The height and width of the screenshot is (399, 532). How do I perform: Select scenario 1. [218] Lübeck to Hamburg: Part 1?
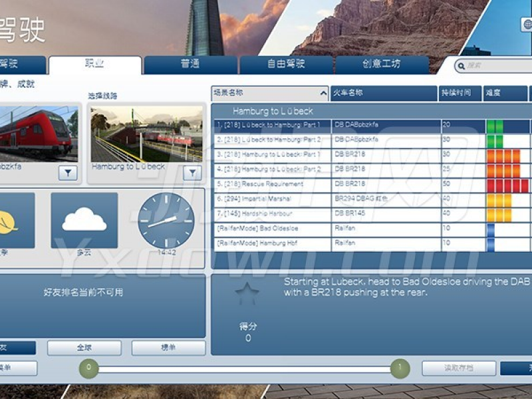(273, 125)
